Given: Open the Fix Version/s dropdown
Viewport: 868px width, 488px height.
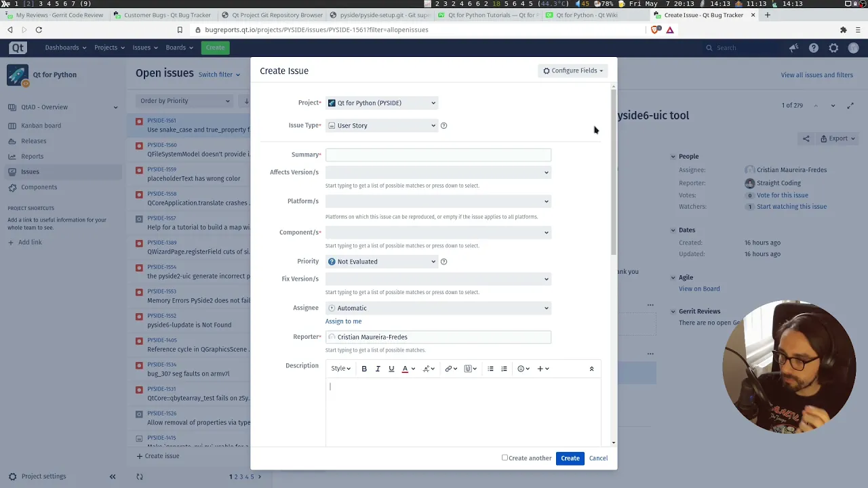Looking at the screenshot, I should point(438,279).
